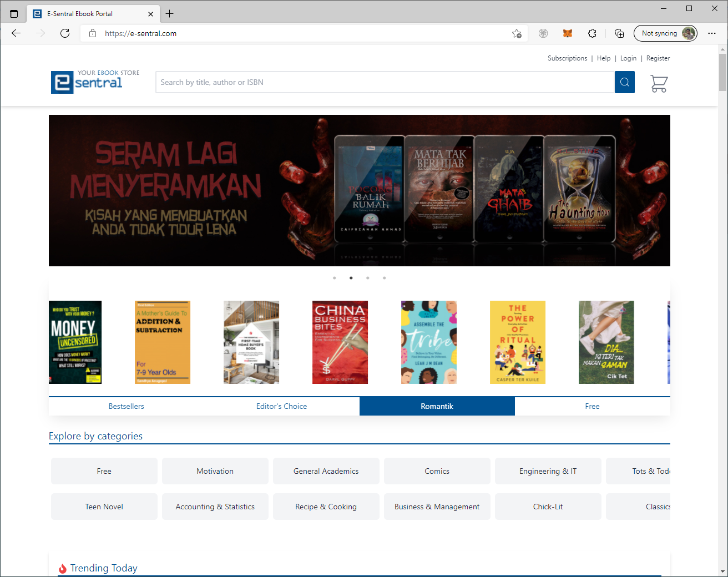Open the Classics category
728x577 pixels.
(x=638, y=507)
